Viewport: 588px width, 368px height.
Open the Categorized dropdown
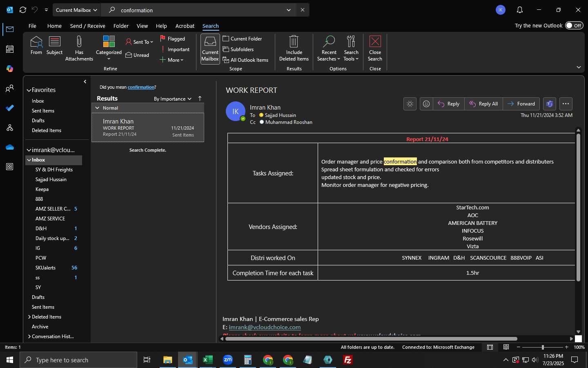click(109, 48)
